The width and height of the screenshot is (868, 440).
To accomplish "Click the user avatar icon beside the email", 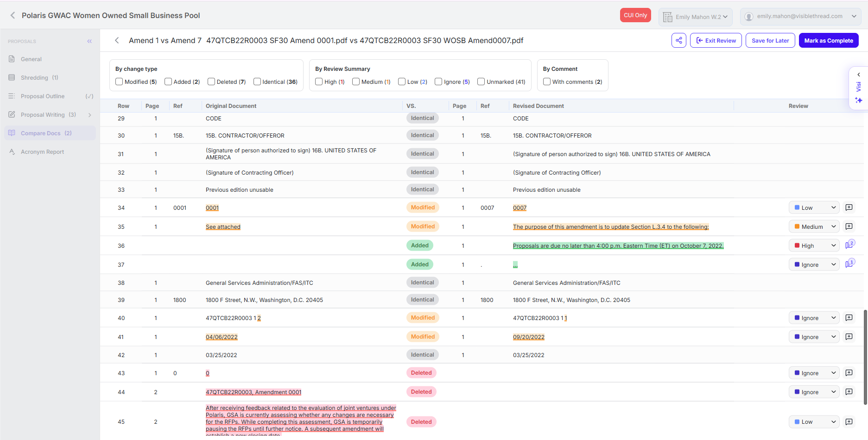I will click(748, 17).
